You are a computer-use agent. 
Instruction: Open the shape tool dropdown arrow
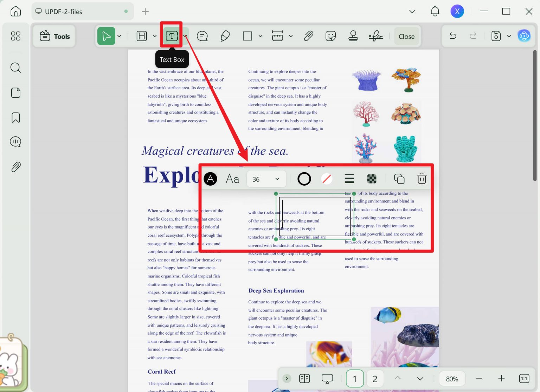point(260,36)
